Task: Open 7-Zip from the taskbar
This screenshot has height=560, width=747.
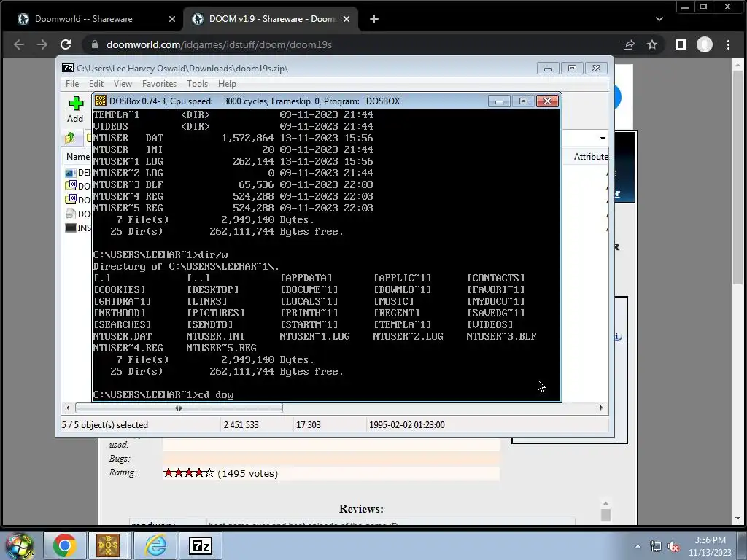Action: pyautogui.click(x=200, y=545)
